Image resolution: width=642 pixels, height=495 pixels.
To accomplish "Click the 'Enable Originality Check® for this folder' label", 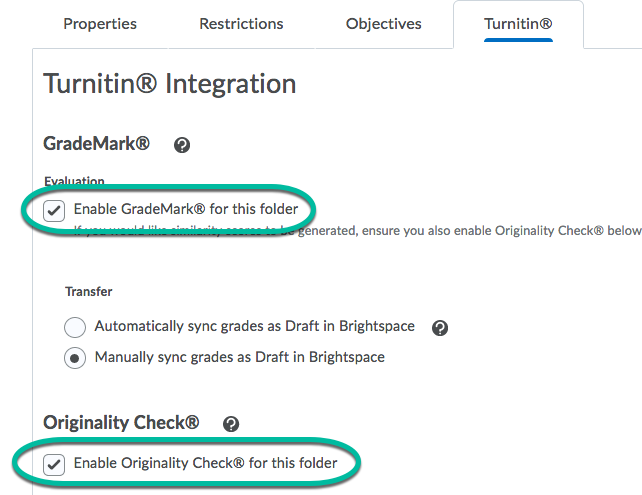I will [x=206, y=463].
